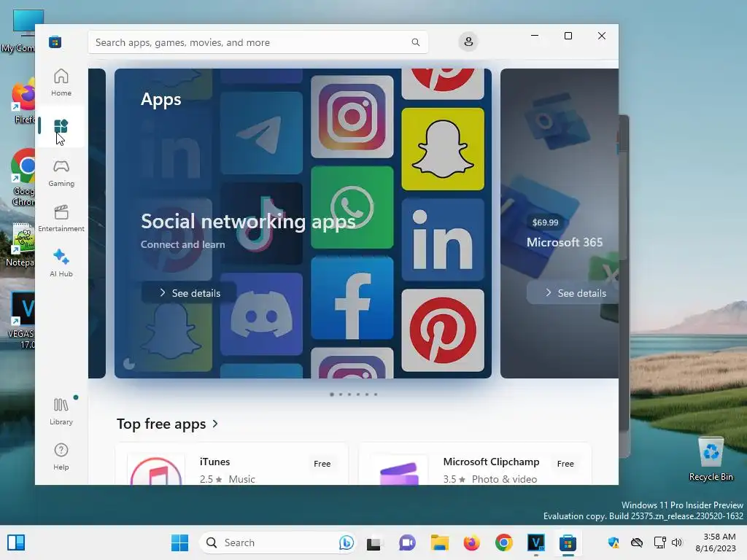Screen dimensions: 747x560
Task: Click the search apps input field
Action: click(258, 42)
